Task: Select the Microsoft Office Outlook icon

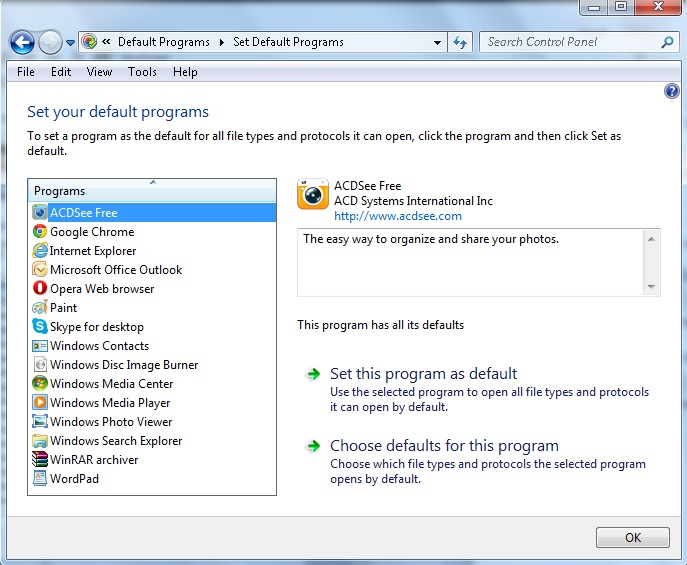Action: pyautogui.click(x=40, y=270)
